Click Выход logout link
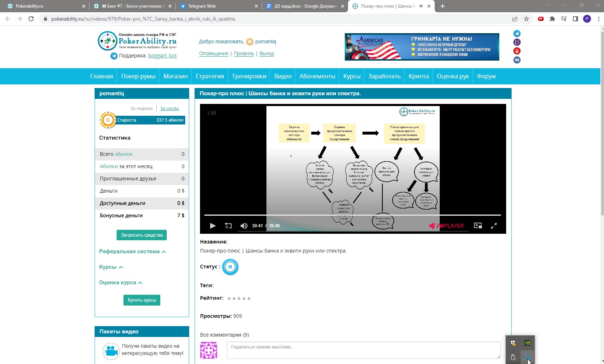This screenshot has height=364, width=604. [266, 53]
